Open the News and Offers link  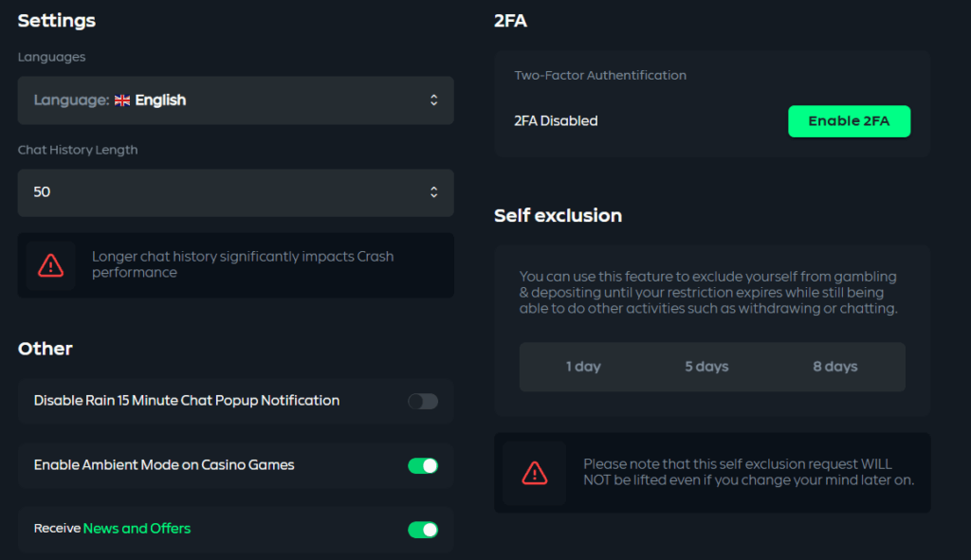(x=137, y=529)
